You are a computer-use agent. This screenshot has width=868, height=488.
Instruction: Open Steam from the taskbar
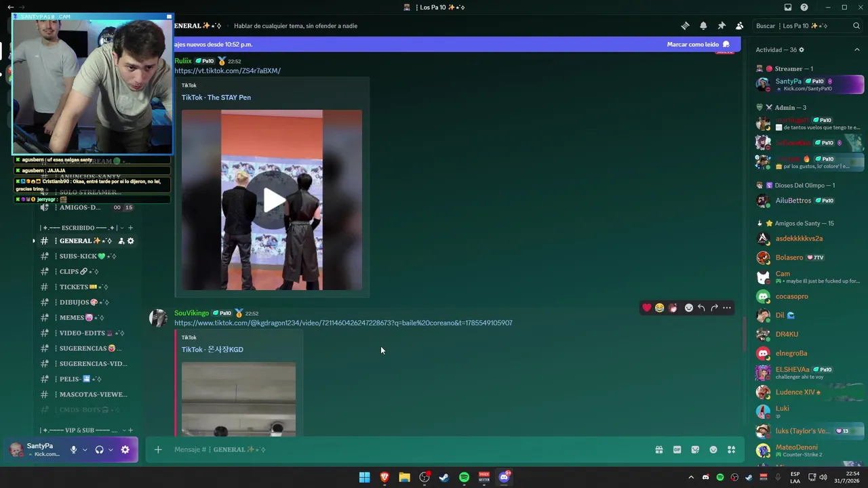click(444, 477)
